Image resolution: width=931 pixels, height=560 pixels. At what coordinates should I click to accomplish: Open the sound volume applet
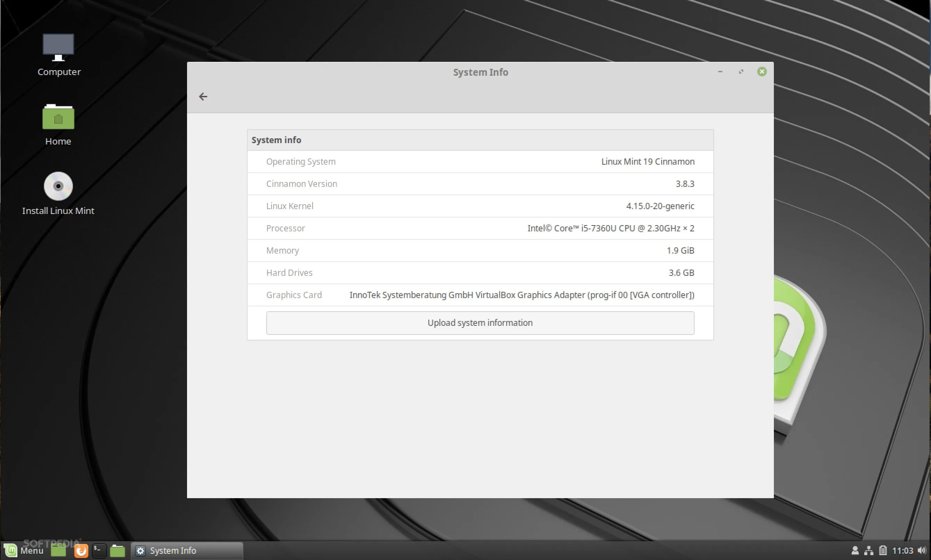922,551
